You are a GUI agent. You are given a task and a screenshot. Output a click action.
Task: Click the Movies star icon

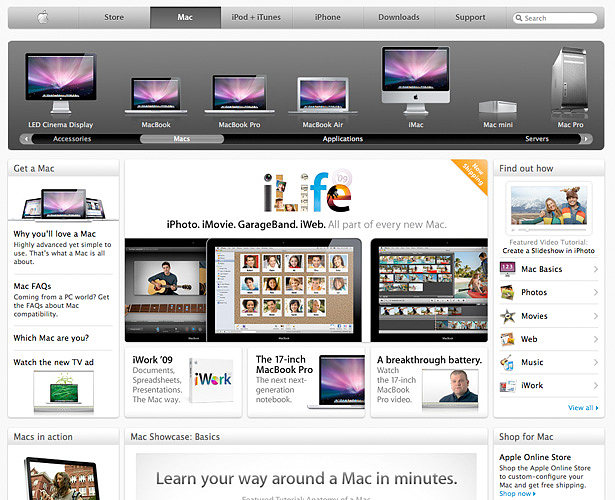click(x=508, y=316)
